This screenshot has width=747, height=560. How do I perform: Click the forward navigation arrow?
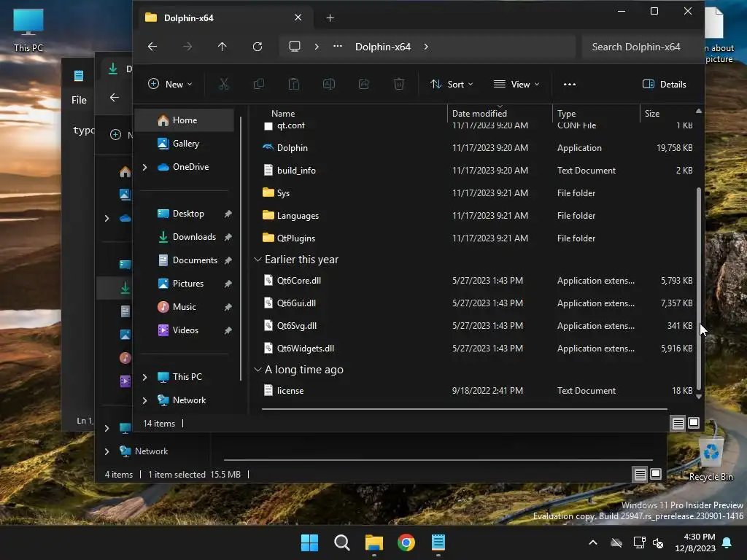[187, 47]
